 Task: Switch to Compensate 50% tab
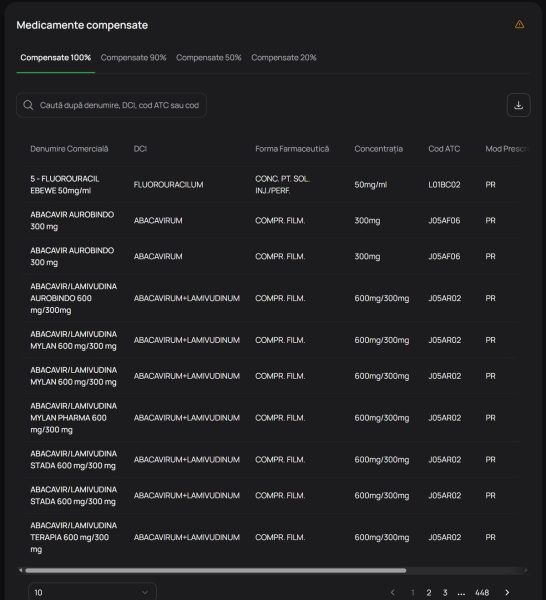[209, 58]
